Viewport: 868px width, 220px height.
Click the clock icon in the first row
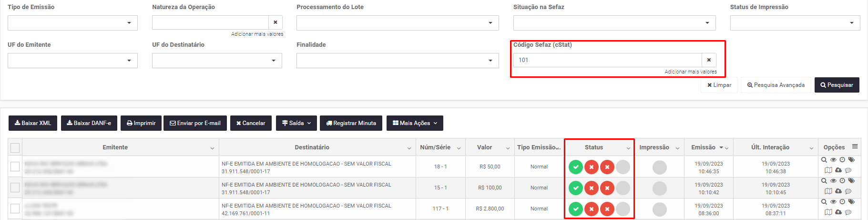click(842, 160)
